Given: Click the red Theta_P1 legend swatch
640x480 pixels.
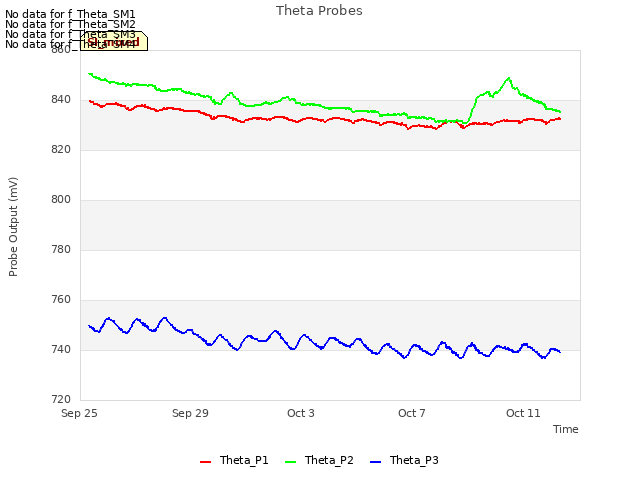Looking at the screenshot, I should [x=205, y=462].
